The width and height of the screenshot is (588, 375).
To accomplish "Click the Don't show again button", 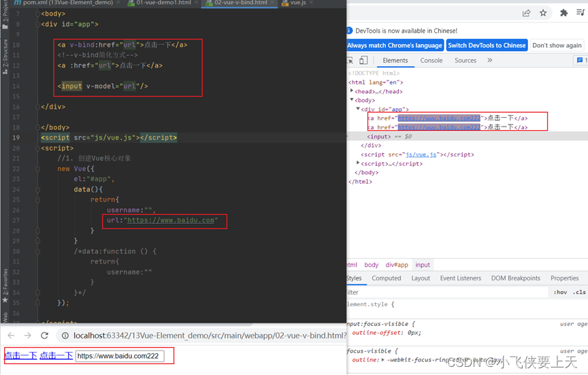I will 557,46.
